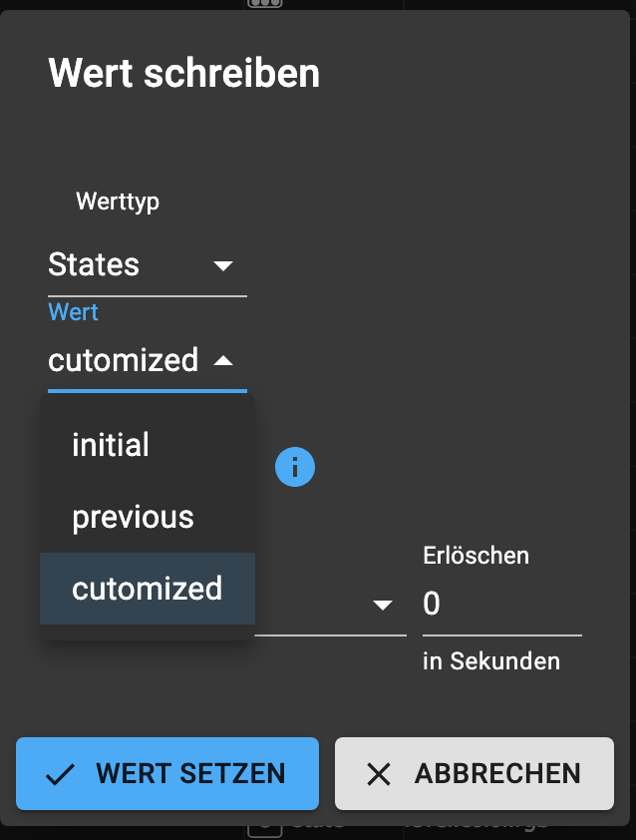
Task: Select the highlighted 'cutomized' list option
Action: (148, 589)
